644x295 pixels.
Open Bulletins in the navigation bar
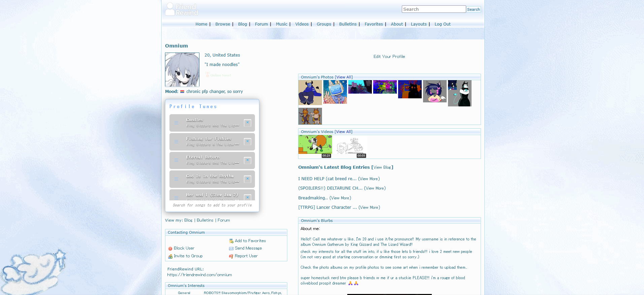click(348, 24)
